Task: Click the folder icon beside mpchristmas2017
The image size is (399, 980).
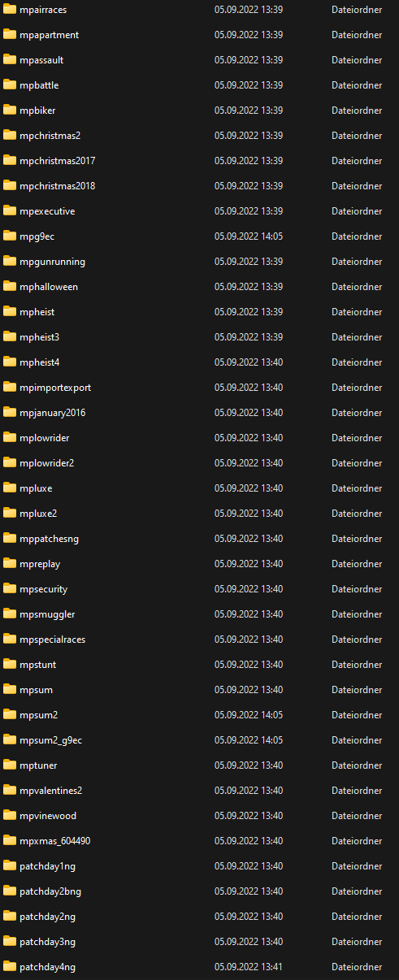Action: tap(10, 161)
